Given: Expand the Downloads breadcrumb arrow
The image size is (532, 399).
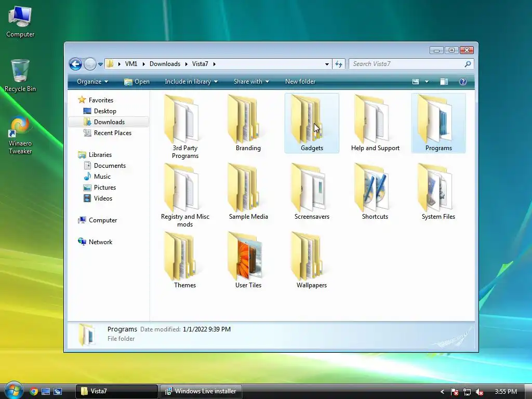Looking at the screenshot, I should point(187,64).
